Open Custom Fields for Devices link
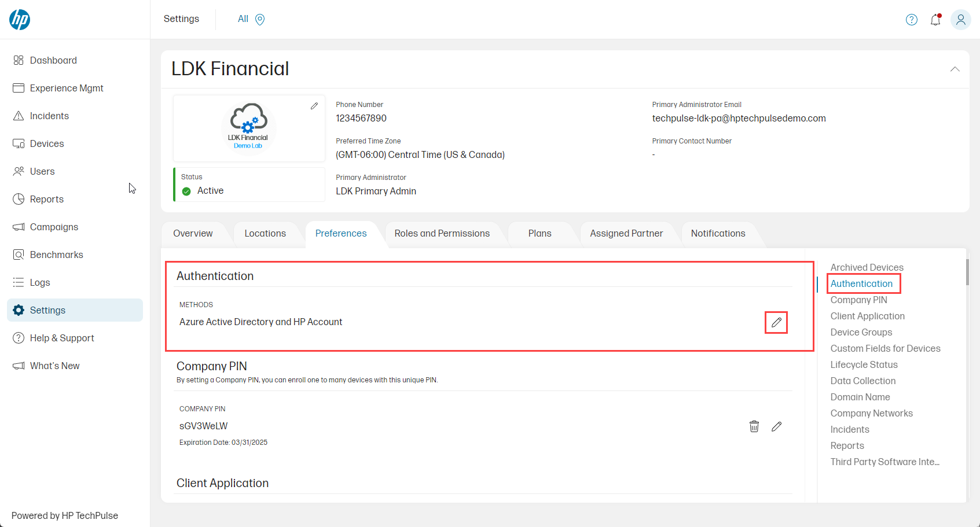The height and width of the screenshot is (527, 980). point(885,348)
